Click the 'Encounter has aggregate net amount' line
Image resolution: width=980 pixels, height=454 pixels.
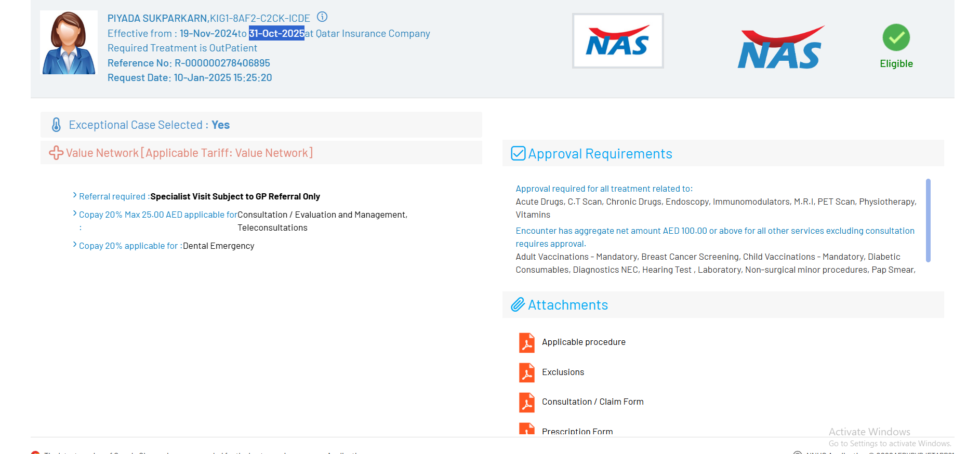point(715,231)
